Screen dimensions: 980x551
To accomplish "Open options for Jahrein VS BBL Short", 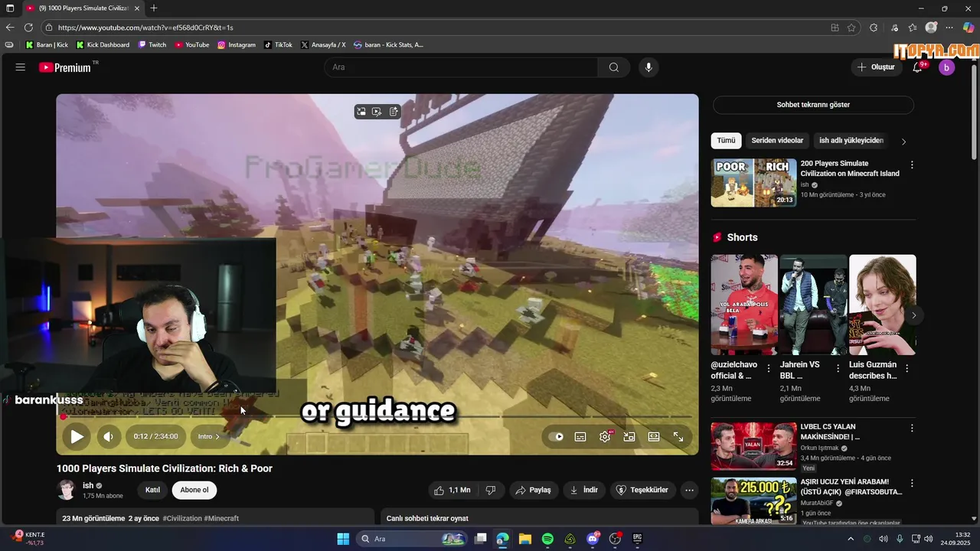I will [838, 368].
